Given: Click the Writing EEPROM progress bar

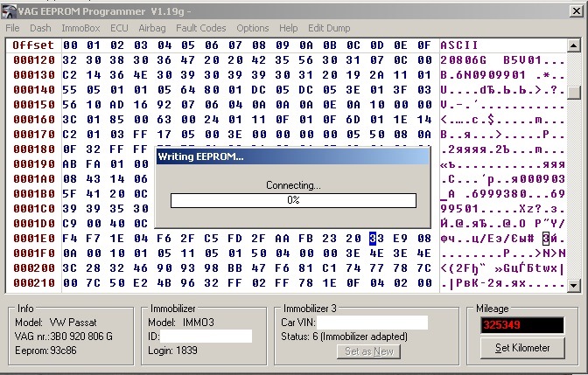Looking at the screenshot, I should [293, 200].
